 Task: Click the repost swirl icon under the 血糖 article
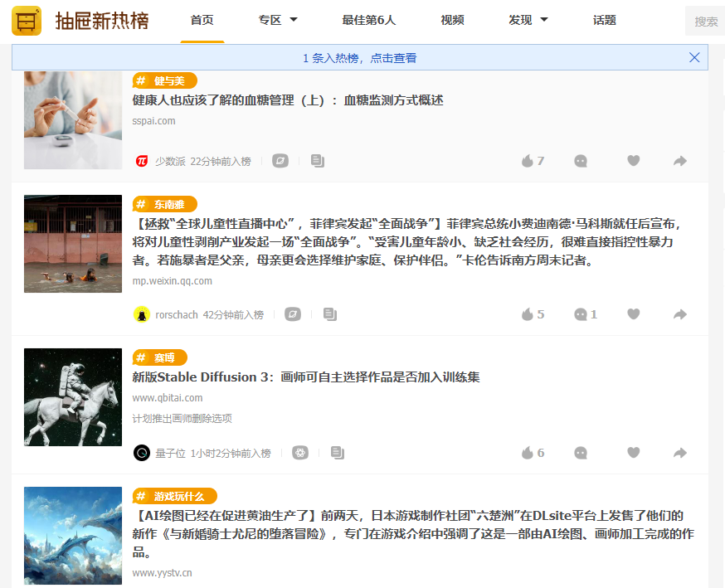click(x=280, y=160)
